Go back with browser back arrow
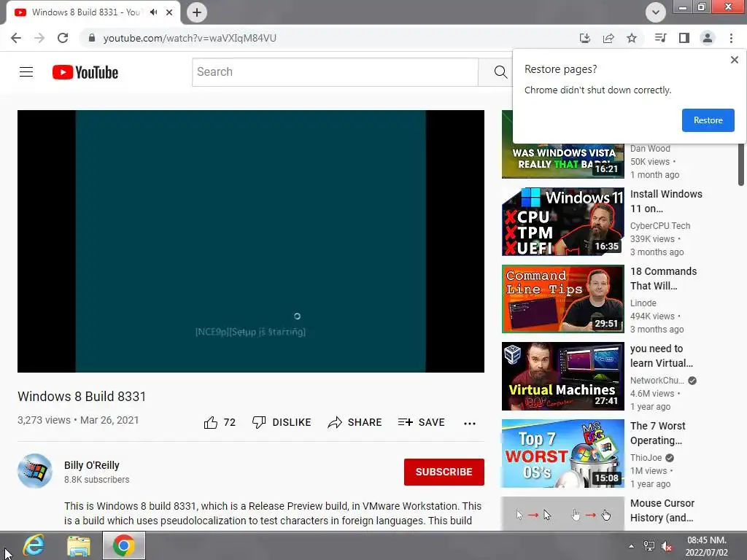 (16, 38)
